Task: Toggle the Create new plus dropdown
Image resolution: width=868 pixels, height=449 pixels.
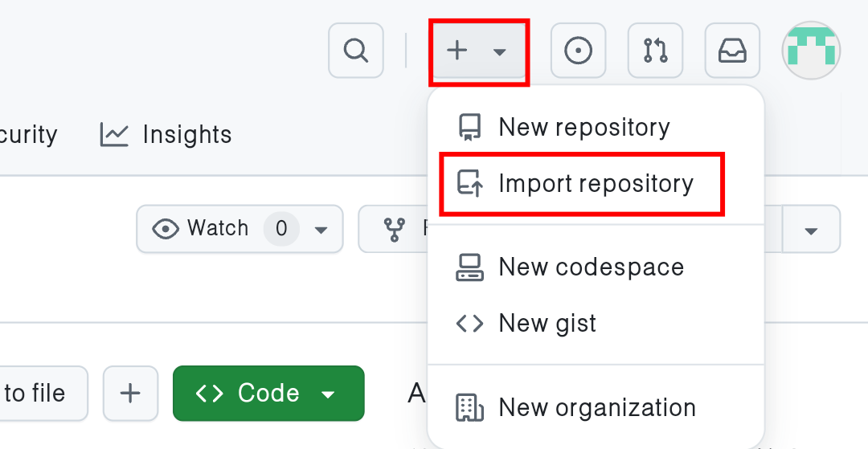Action: coord(478,51)
